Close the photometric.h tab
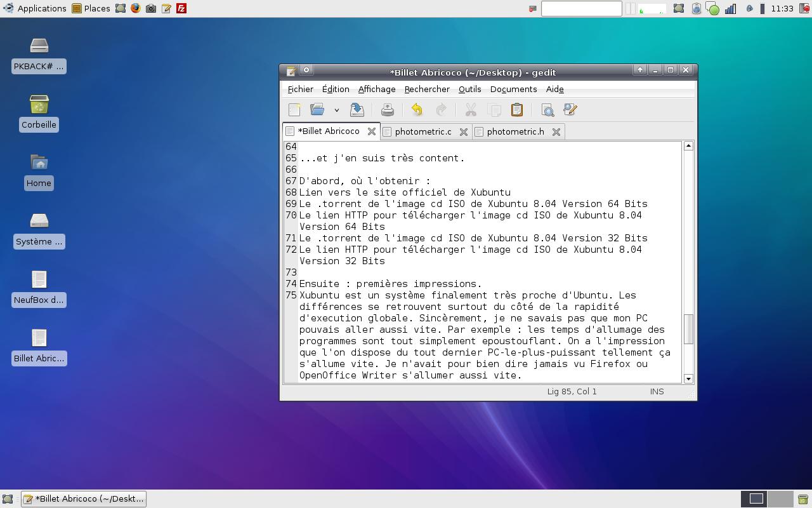Screen dimensions: 812x508 556,132
